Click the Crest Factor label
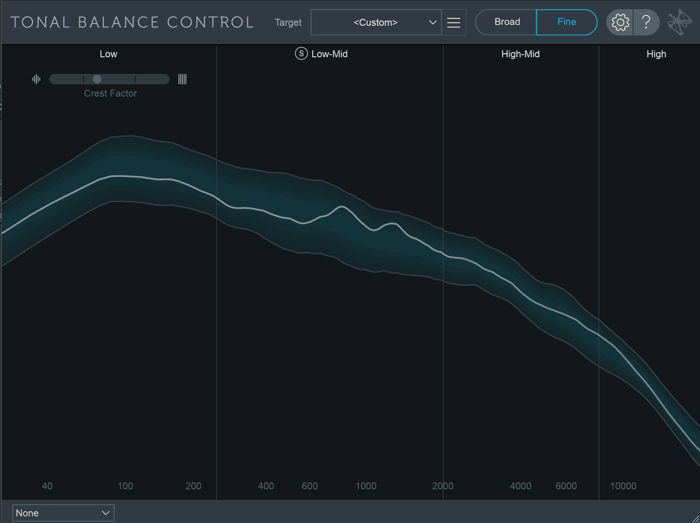 pos(110,93)
